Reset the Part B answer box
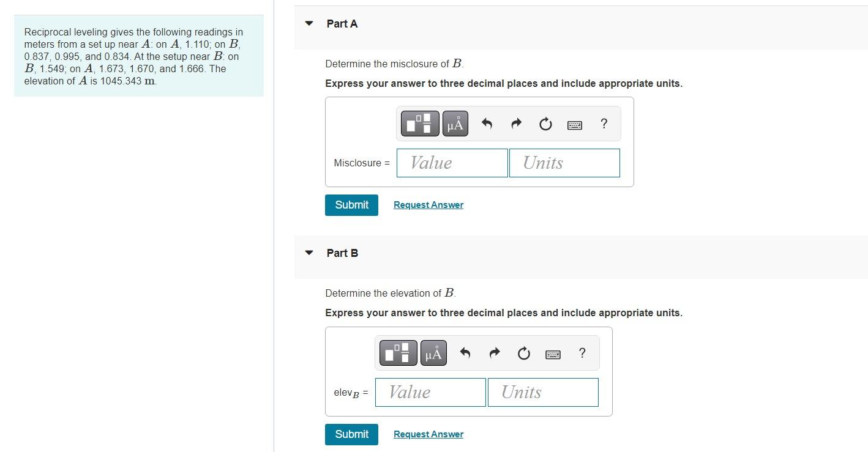 point(523,352)
